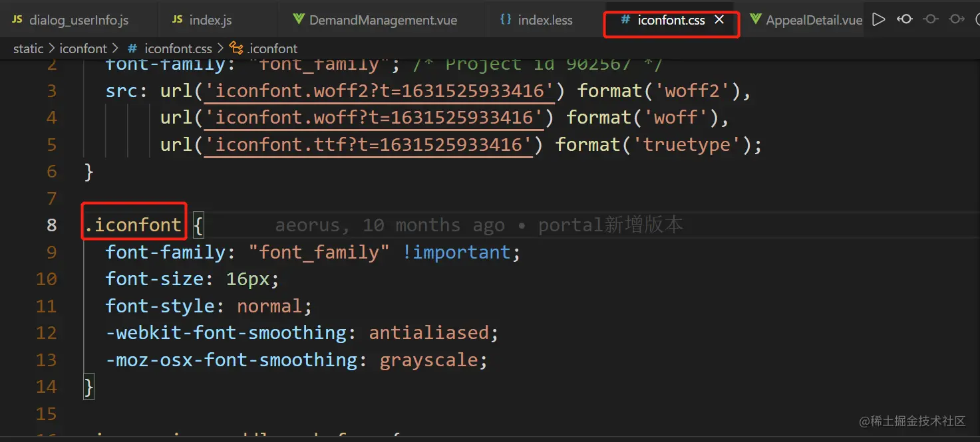Click the '-webkit-font-smoothing' property

[226, 333]
